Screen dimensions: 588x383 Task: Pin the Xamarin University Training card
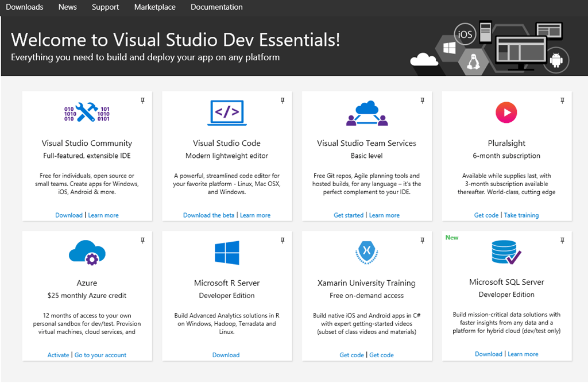click(422, 241)
